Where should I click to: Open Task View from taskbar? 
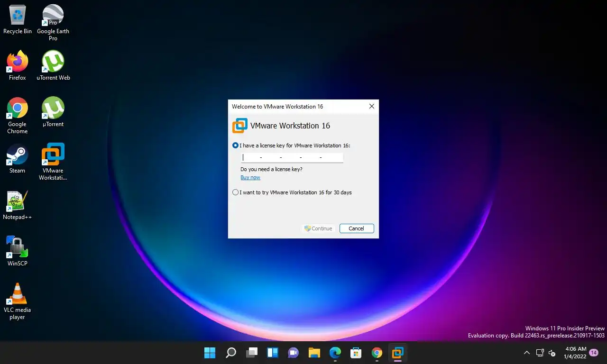pyautogui.click(x=252, y=353)
